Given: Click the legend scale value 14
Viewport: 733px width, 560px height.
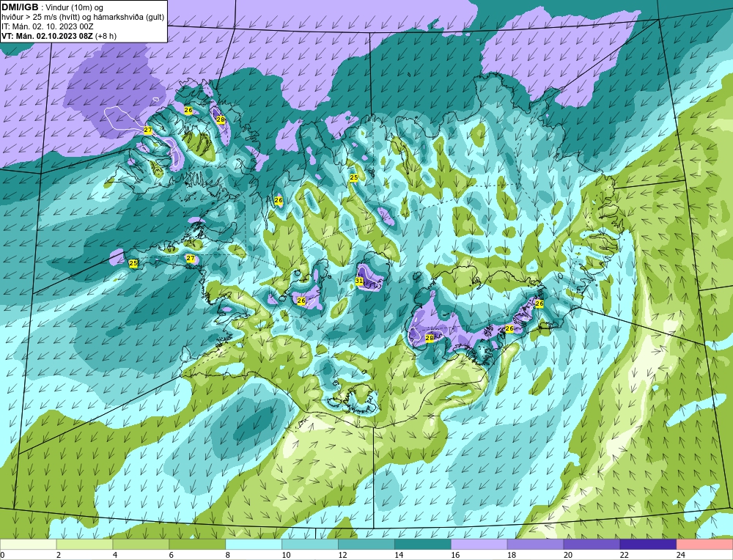Looking at the screenshot, I should point(399,555).
